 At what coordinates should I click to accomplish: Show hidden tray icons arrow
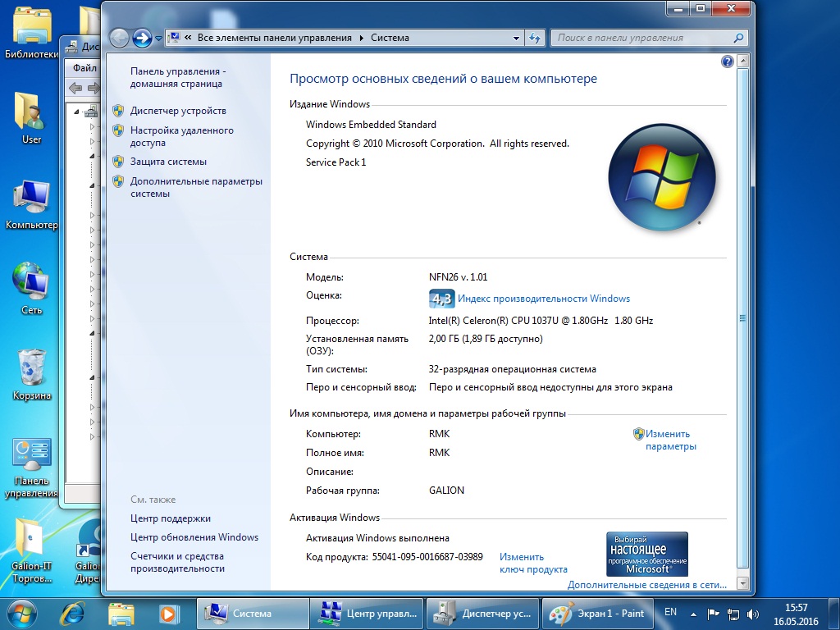coord(692,613)
